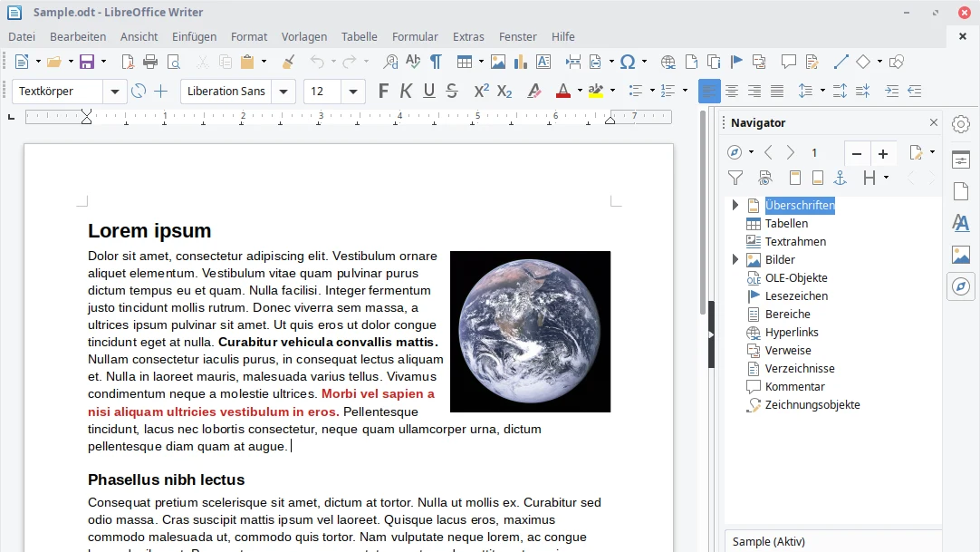Click the Superscript icon
The image size is (980, 552).
481,92
